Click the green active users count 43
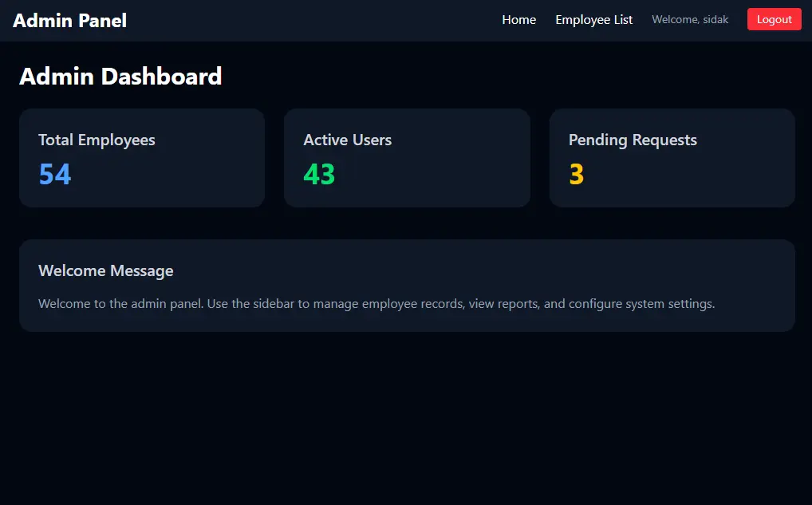The height and width of the screenshot is (505, 812). point(319,174)
